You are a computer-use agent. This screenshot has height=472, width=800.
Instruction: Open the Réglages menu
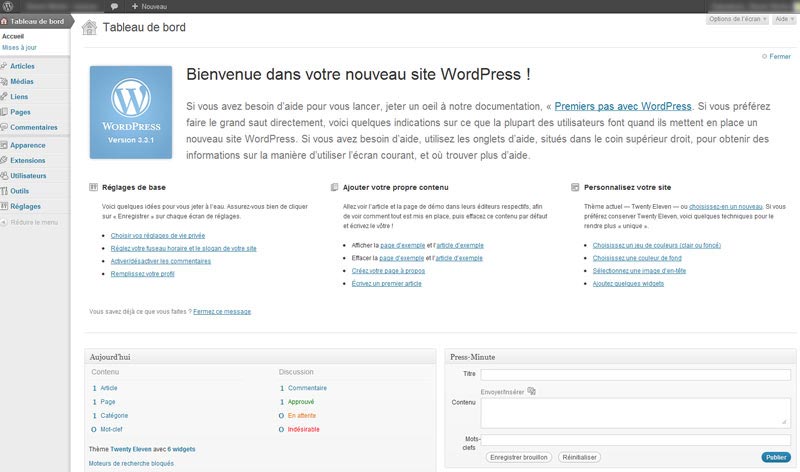pos(26,206)
